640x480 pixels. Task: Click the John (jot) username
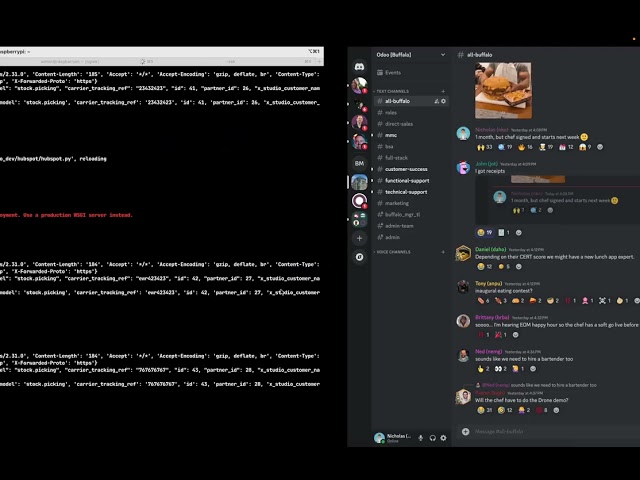pyautogui.click(x=486, y=164)
